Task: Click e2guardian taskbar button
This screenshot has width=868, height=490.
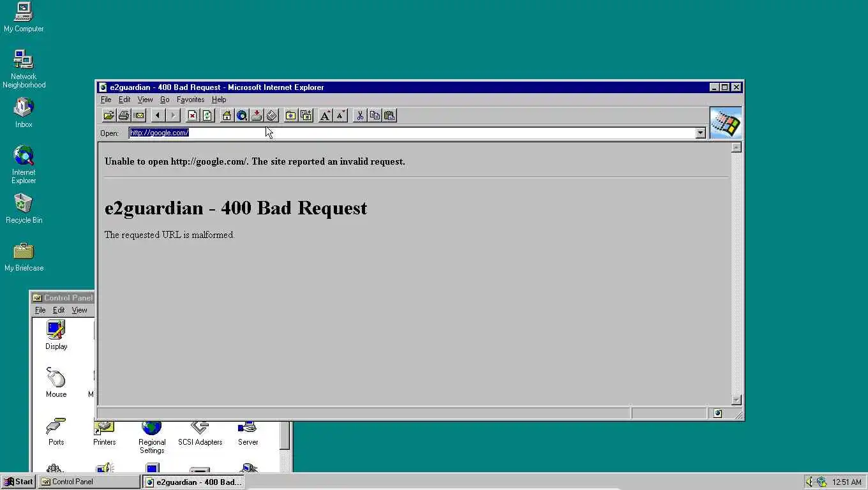Action: click(x=193, y=482)
